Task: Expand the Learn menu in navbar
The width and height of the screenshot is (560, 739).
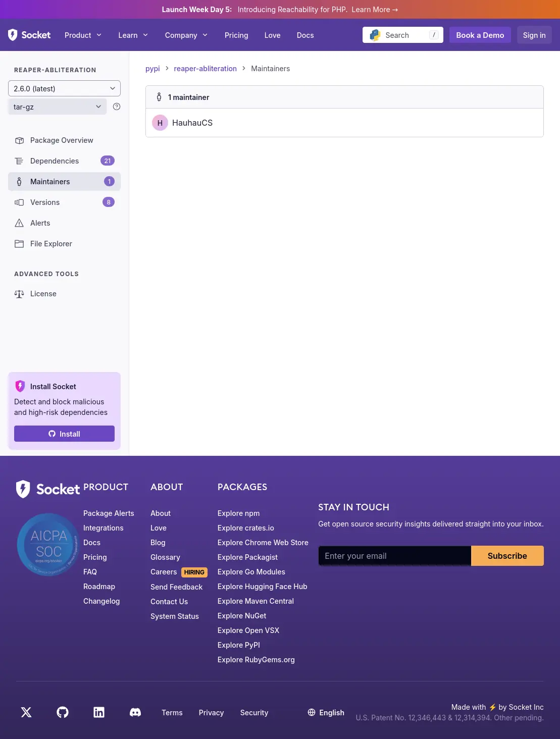Action: pos(133,35)
